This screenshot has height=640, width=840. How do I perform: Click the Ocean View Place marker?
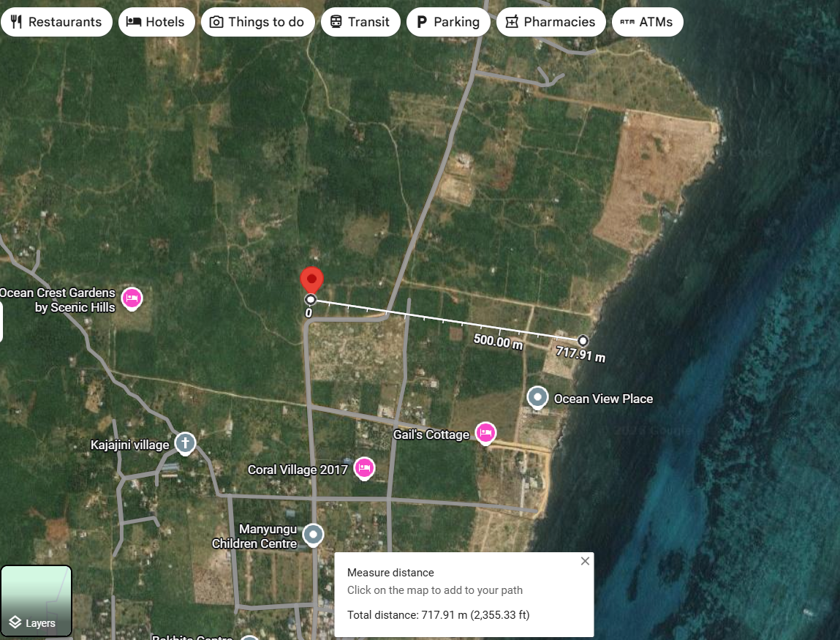(537, 397)
